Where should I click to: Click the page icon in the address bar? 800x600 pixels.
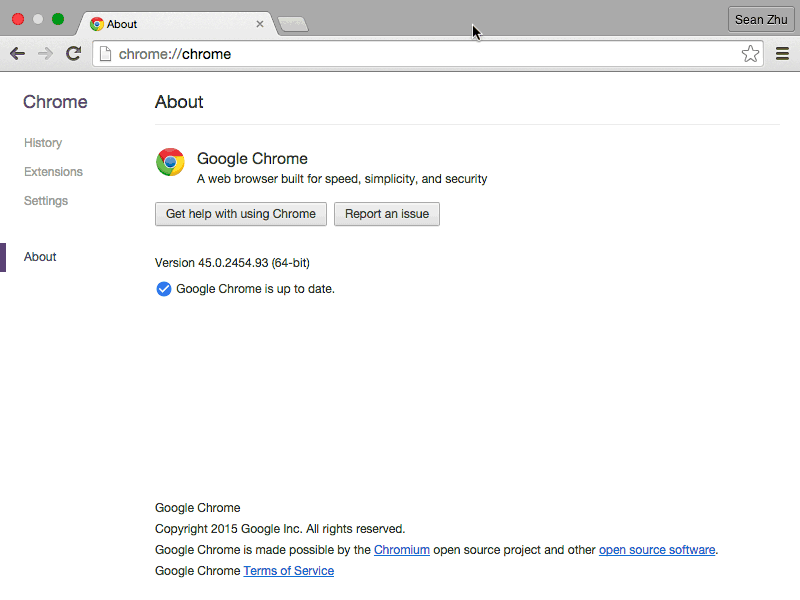point(105,53)
